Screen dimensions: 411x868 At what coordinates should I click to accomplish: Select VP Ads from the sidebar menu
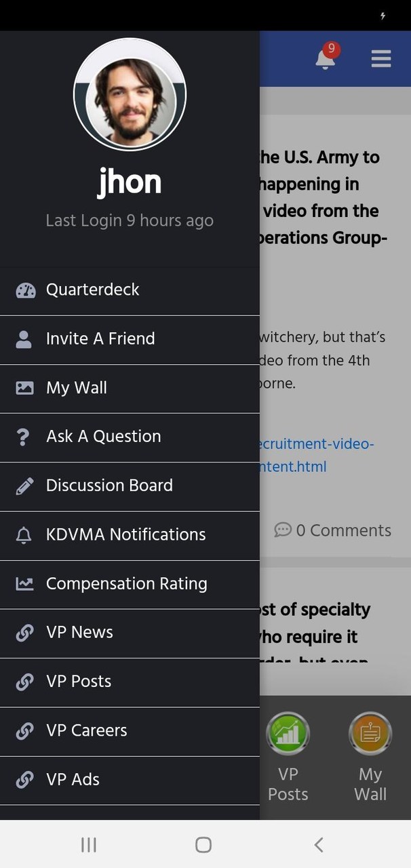coord(71,779)
